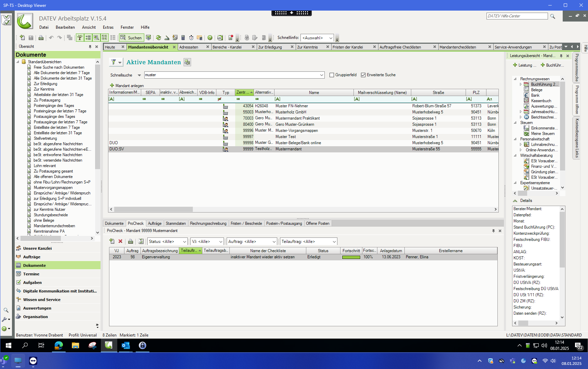
Task: Switch to the Stammdaten tab
Action: coord(176,223)
